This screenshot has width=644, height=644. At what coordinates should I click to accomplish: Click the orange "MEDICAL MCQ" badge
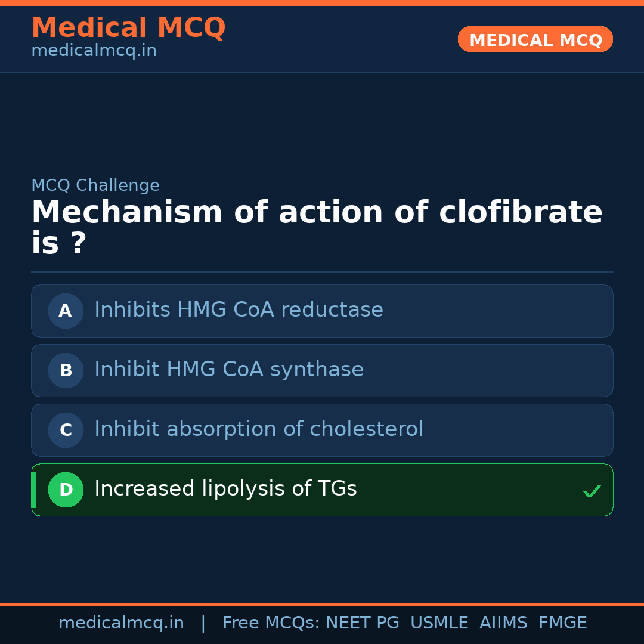pyautogui.click(x=535, y=39)
